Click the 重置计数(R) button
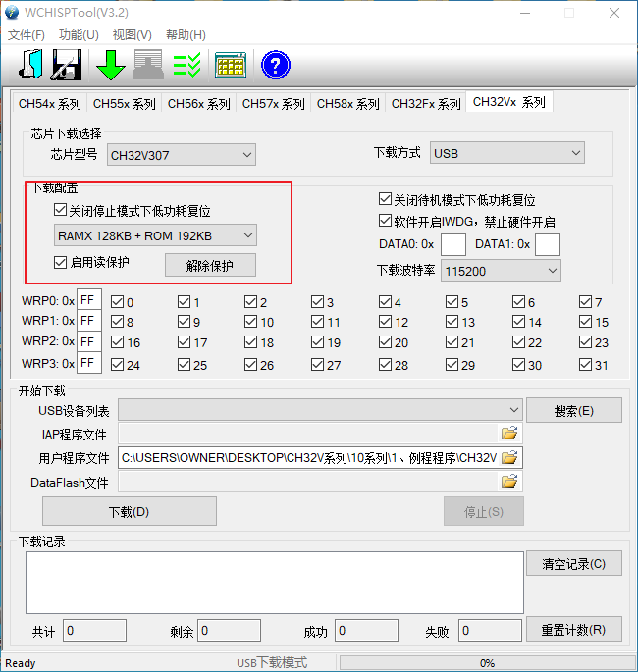 [574, 629]
